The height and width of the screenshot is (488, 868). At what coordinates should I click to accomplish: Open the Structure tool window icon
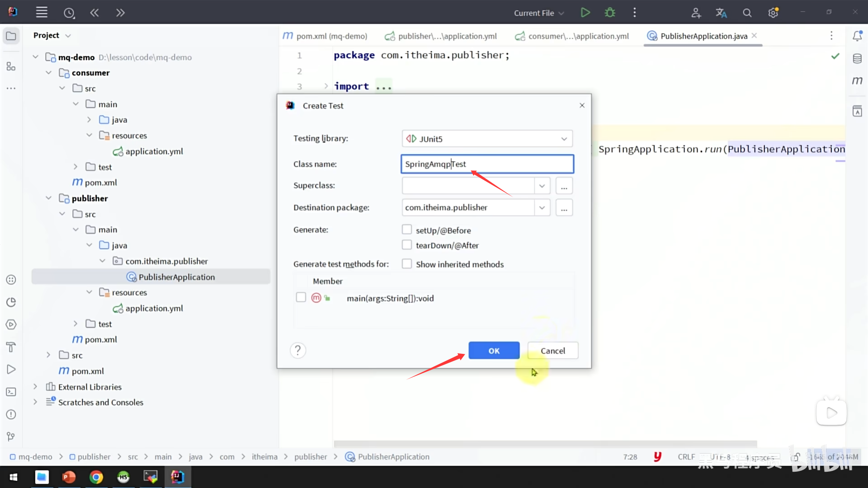click(11, 67)
